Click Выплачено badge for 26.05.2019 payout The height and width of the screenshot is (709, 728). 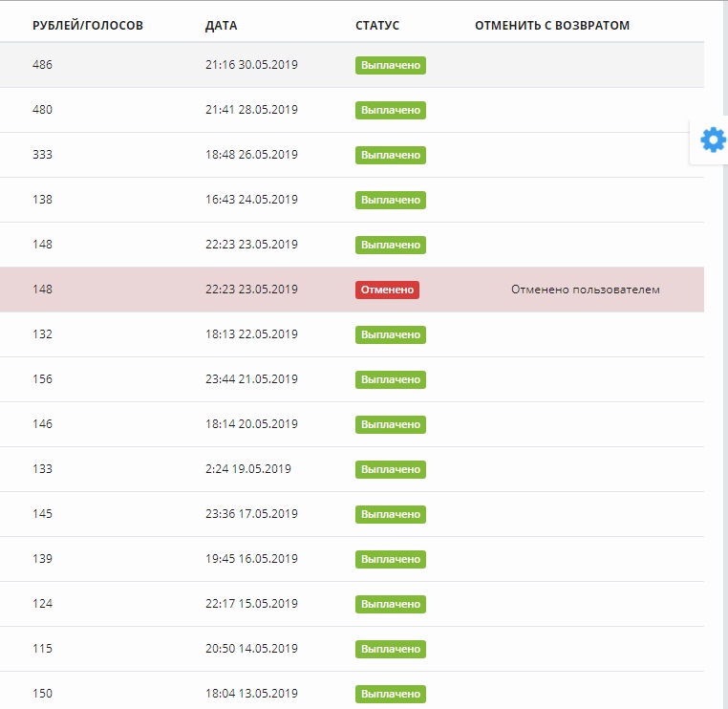[x=391, y=155]
